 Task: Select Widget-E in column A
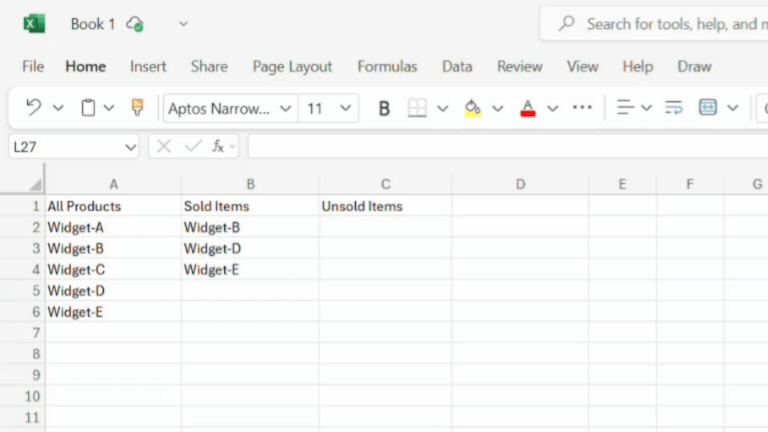[114, 312]
